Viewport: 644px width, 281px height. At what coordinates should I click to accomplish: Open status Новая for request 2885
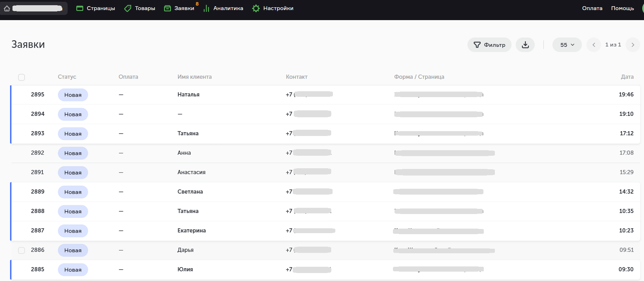[x=73, y=270]
